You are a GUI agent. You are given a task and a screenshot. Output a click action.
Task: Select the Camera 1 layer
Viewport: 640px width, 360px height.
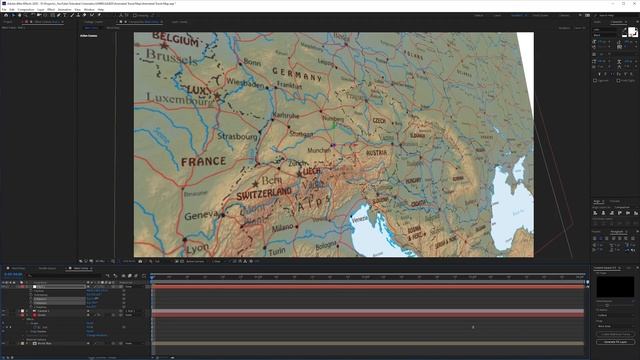(43, 311)
